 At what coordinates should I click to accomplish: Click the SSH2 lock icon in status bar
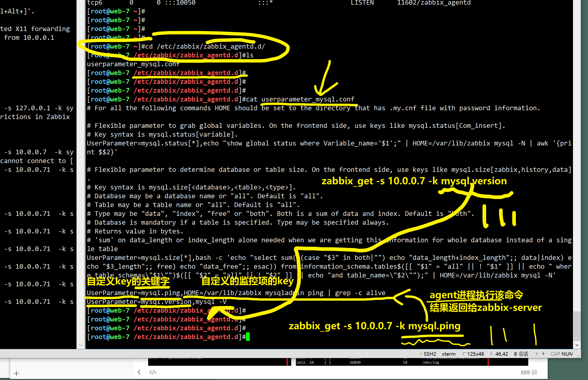(421, 354)
